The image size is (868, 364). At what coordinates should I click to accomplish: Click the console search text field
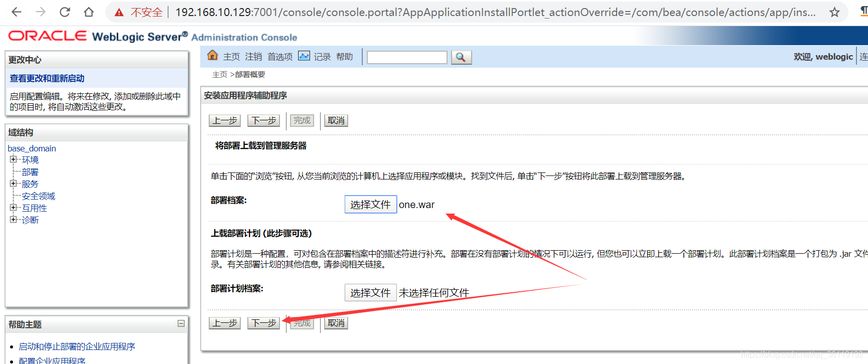[407, 58]
